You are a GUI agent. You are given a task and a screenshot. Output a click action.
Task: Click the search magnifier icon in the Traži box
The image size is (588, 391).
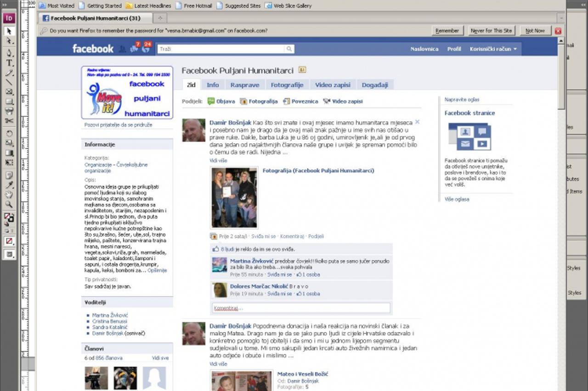point(289,49)
